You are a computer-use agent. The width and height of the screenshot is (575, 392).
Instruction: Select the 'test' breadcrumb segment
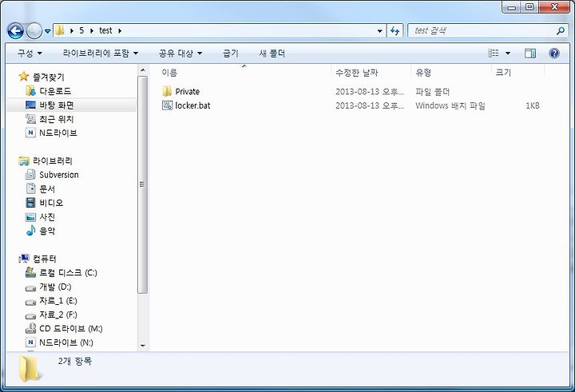pyautogui.click(x=105, y=30)
